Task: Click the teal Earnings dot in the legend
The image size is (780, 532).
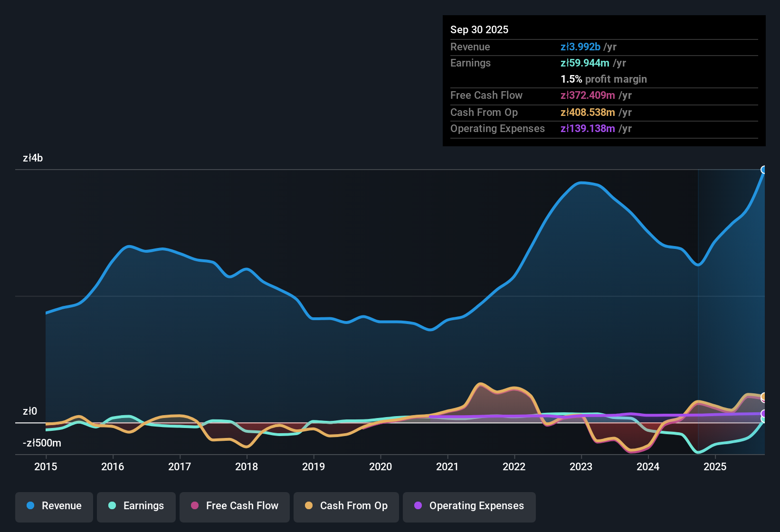Action: (112, 506)
